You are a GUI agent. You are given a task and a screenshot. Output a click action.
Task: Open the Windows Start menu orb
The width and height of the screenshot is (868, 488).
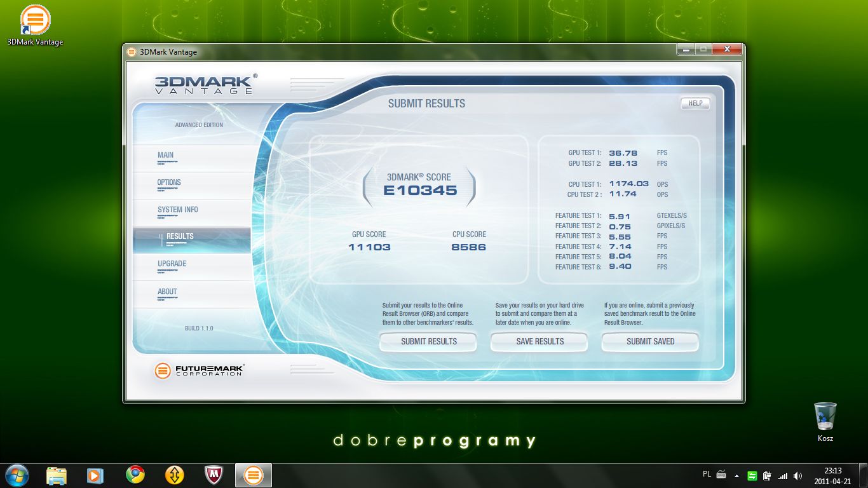tap(17, 475)
